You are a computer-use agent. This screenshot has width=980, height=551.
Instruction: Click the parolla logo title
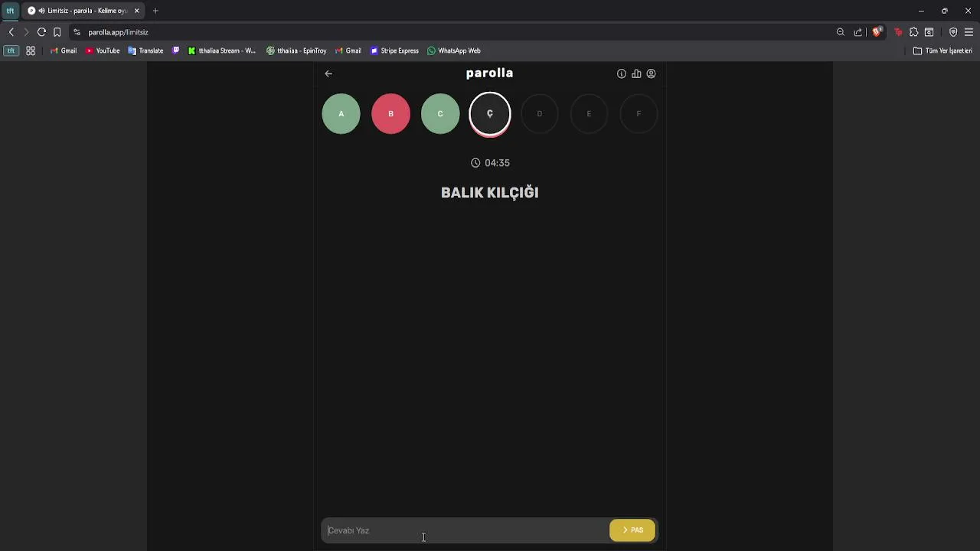tap(490, 73)
